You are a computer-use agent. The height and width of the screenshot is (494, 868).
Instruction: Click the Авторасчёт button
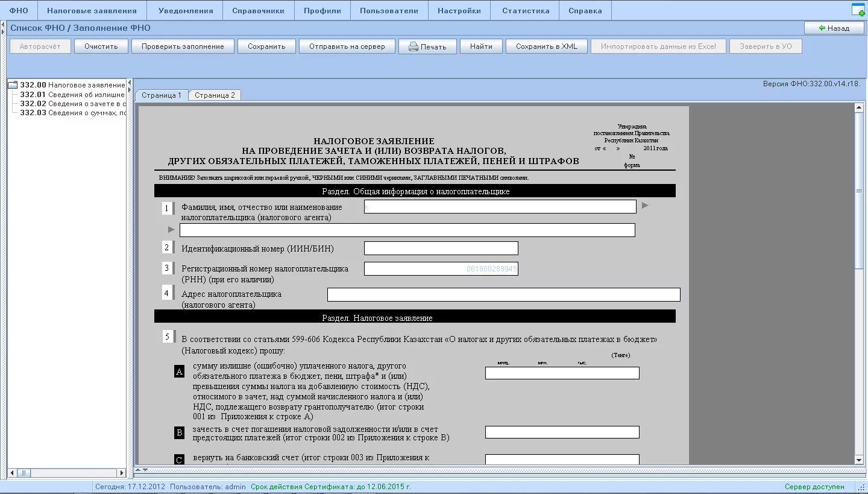point(40,46)
